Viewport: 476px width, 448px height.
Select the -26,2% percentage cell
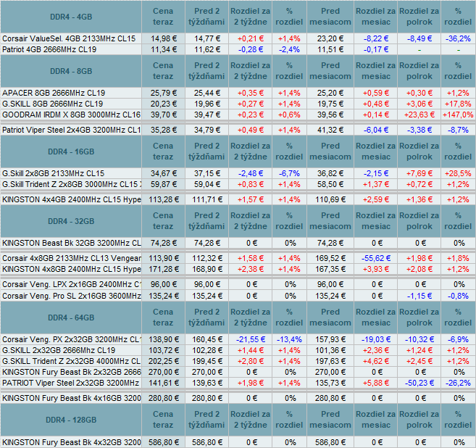[458, 383]
